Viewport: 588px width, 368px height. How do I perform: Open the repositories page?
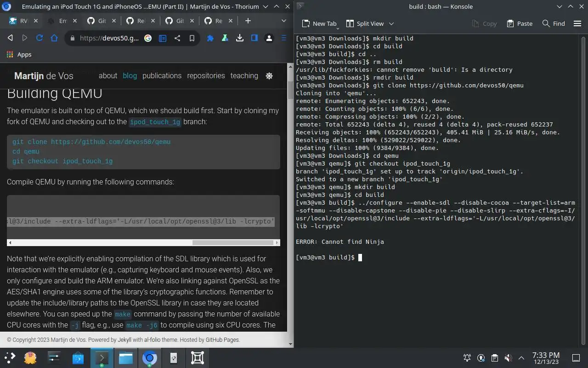click(206, 75)
